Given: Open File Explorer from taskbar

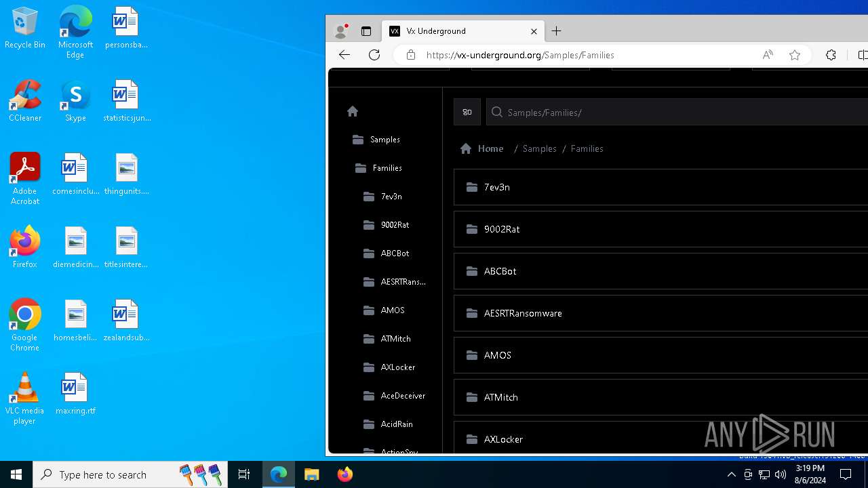Looking at the screenshot, I should [x=312, y=474].
